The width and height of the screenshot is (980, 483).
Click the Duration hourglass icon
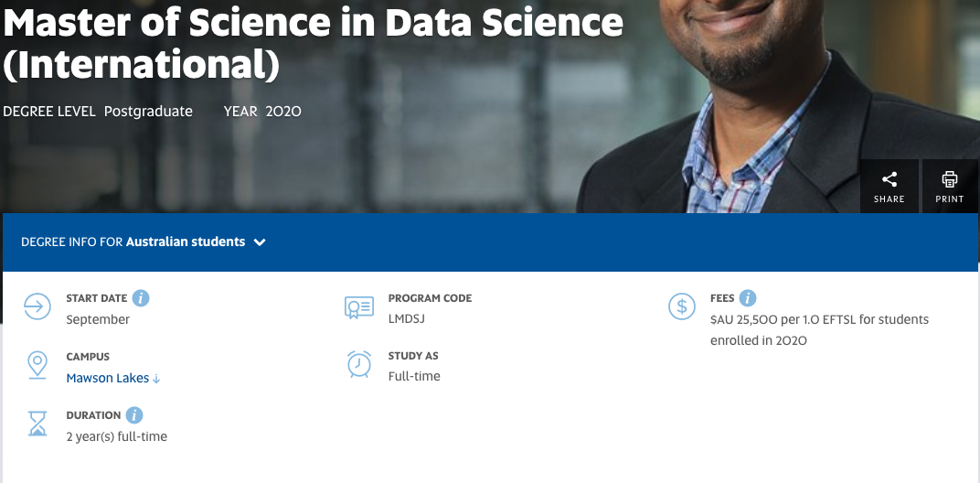(37, 424)
